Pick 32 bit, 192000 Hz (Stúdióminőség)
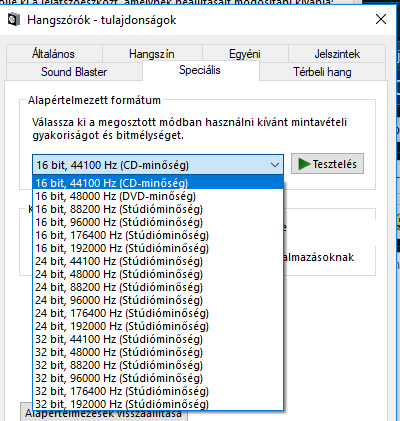Viewport: 400px width, 421px height. [158, 404]
